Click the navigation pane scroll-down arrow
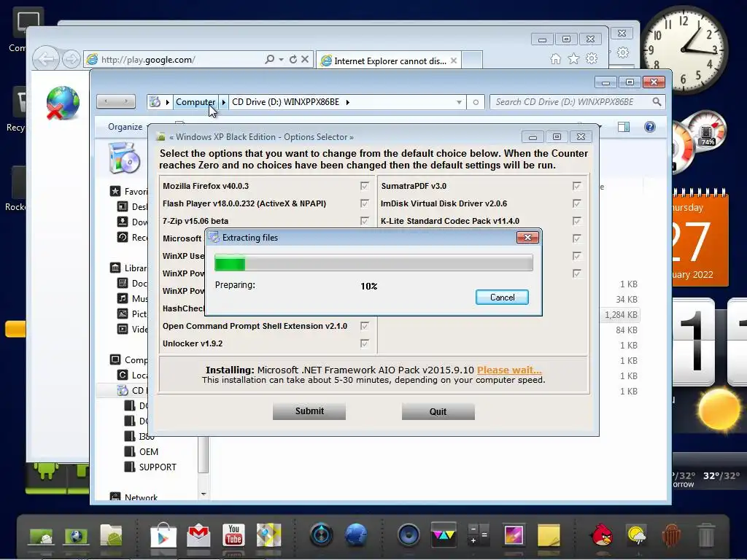Viewport: 747px width, 560px height. coord(204,494)
